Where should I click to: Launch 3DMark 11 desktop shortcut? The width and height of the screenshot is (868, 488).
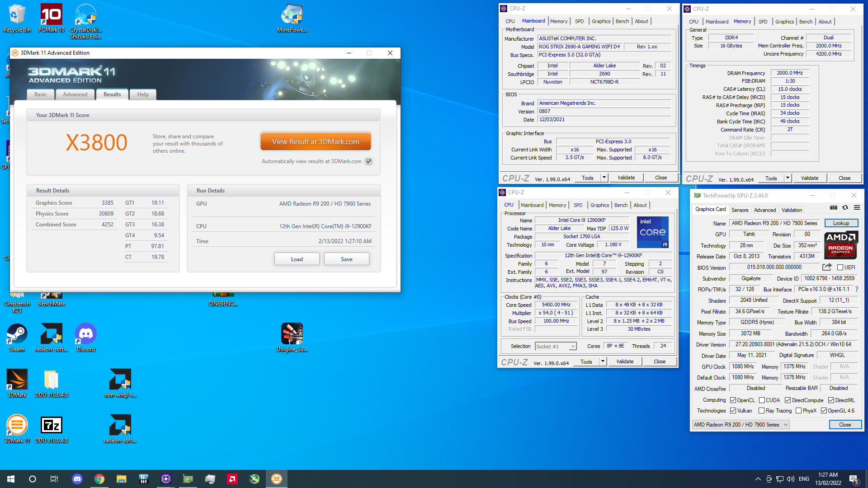[x=17, y=429]
